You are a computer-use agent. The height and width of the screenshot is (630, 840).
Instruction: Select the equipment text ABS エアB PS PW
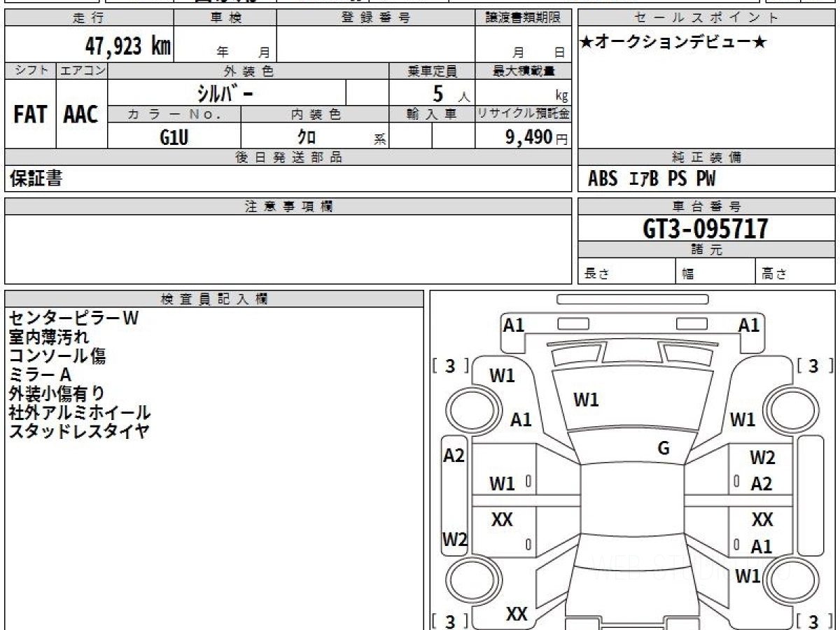click(x=652, y=179)
